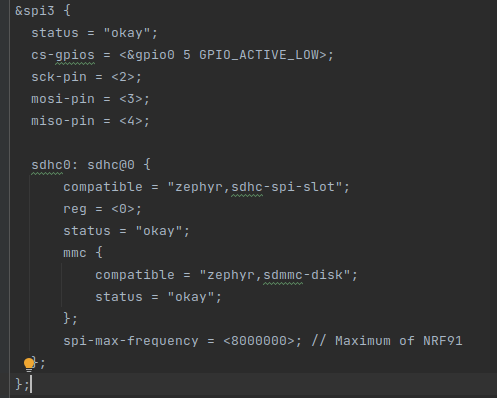Click the status line inside the mmc block
The height and width of the screenshot is (398, 497).
158,297
